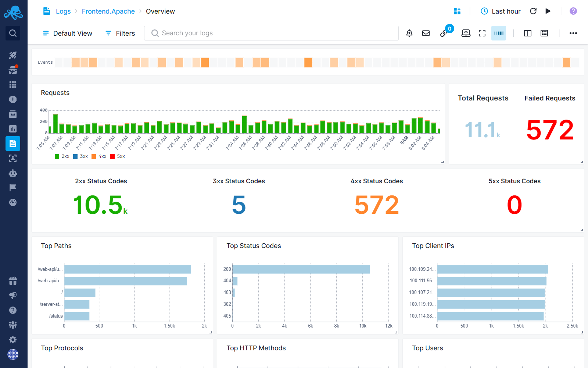Viewport: 588px width, 368px height.
Task: Click the Total Requests value 11.1k
Action: pos(483,130)
